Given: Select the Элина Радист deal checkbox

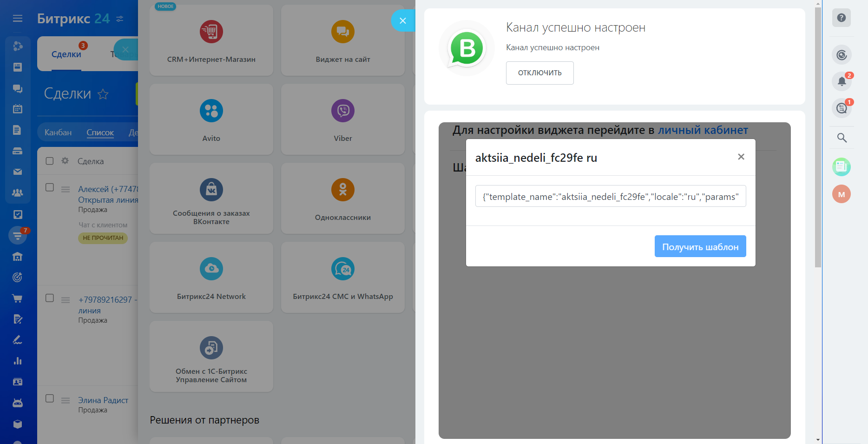Looking at the screenshot, I should pyautogui.click(x=50, y=398).
